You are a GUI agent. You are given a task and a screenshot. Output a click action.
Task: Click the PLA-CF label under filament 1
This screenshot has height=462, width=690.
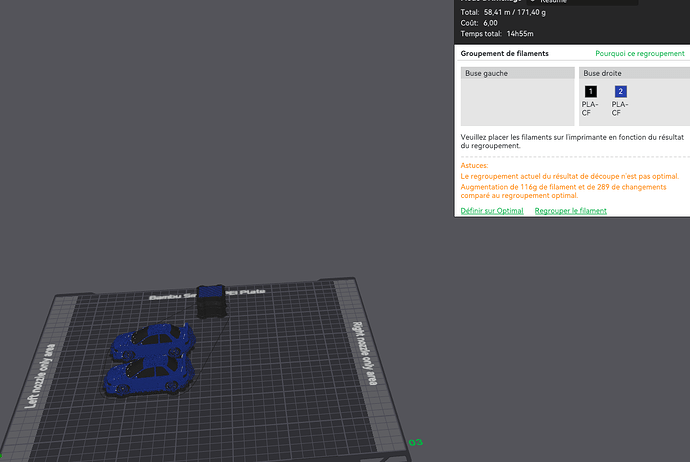[x=590, y=109]
